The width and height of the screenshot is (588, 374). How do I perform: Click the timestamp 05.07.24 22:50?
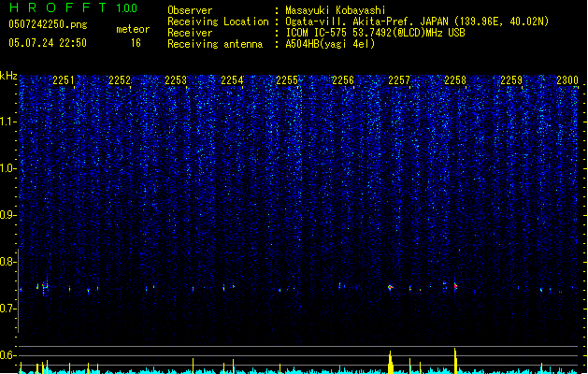[48, 43]
